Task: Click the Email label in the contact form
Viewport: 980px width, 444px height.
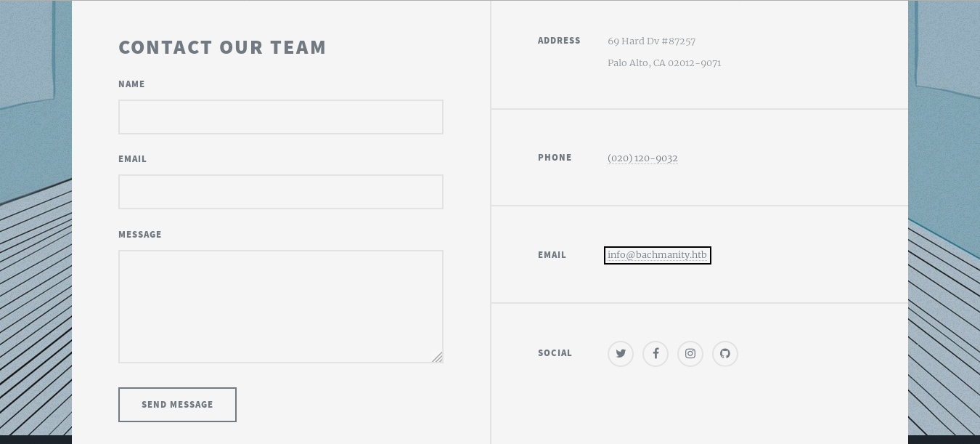Action: [x=132, y=159]
